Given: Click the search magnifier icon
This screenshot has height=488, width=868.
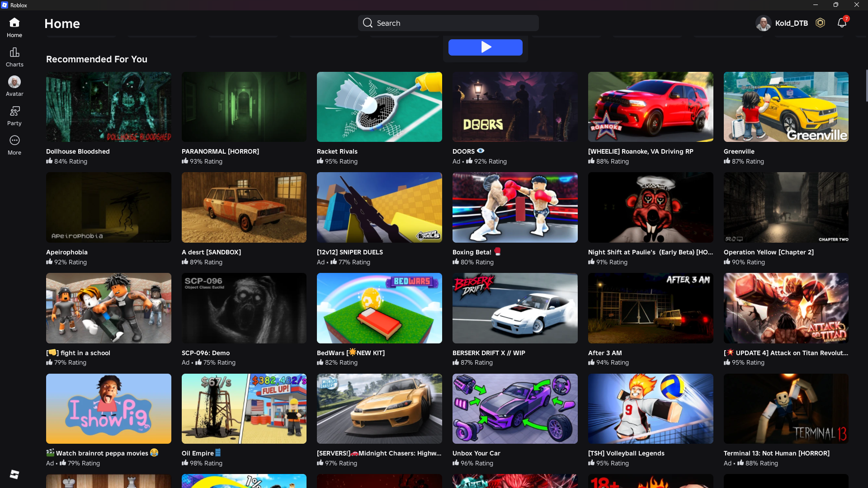Looking at the screenshot, I should coord(368,23).
